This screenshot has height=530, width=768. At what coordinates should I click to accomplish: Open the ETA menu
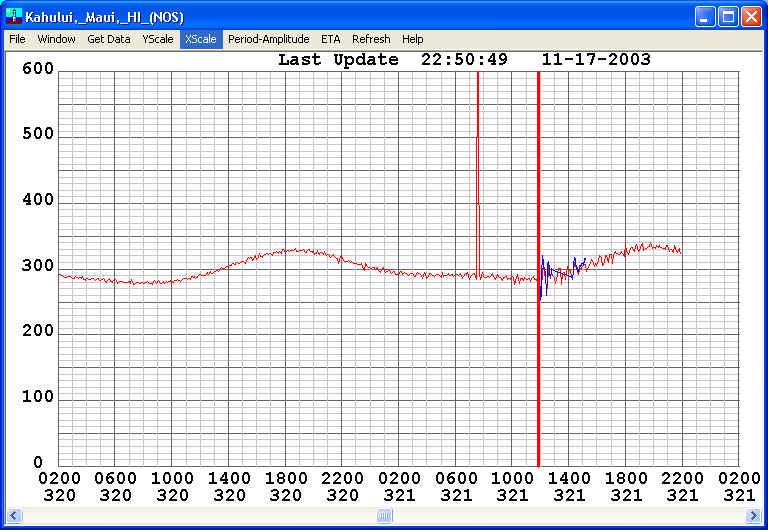[331, 39]
